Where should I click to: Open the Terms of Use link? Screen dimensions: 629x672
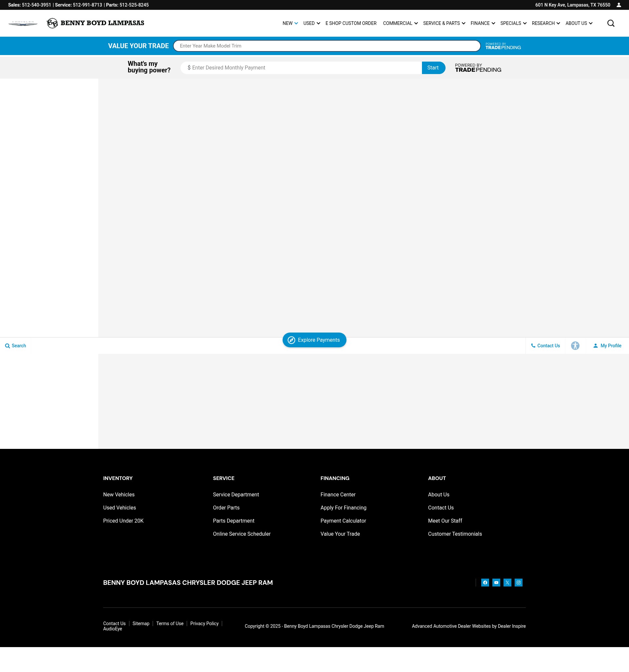pyautogui.click(x=170, y=624)
